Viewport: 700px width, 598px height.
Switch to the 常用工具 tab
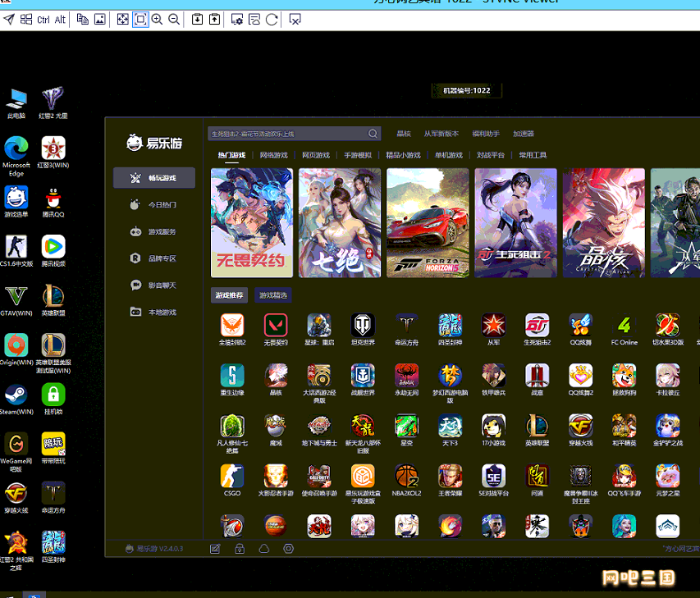click(x=533, y=155)
